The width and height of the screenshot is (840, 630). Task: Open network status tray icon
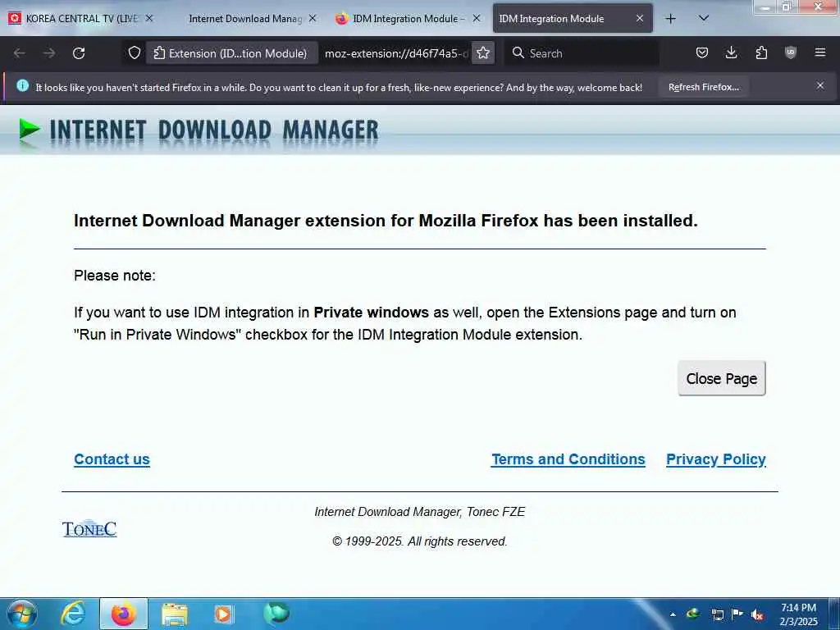717,614
